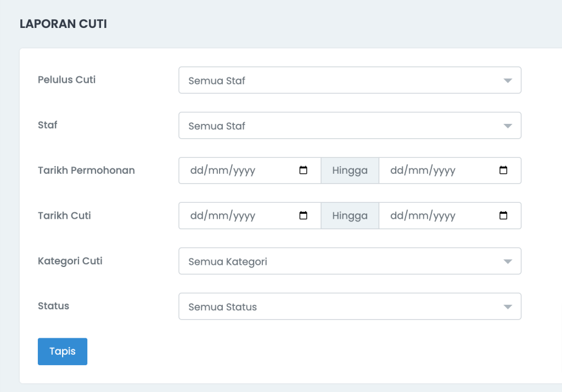
Task: Click the Status dropdown caret arrow
Action: coord(508,307)
